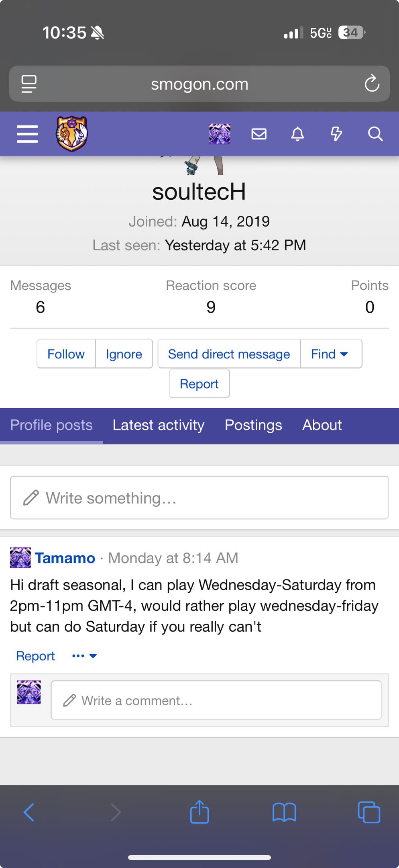Show Safari open tabs overview

click(x=368, y=812)
